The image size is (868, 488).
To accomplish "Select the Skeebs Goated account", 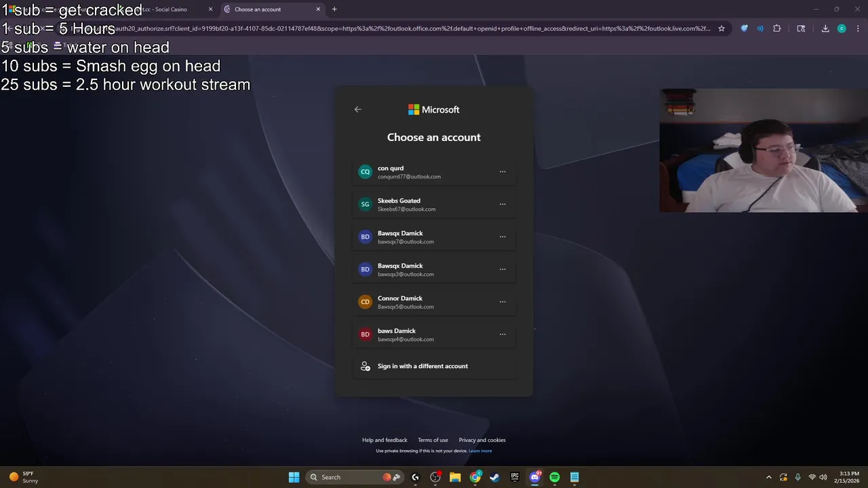I will click(434, 205).
